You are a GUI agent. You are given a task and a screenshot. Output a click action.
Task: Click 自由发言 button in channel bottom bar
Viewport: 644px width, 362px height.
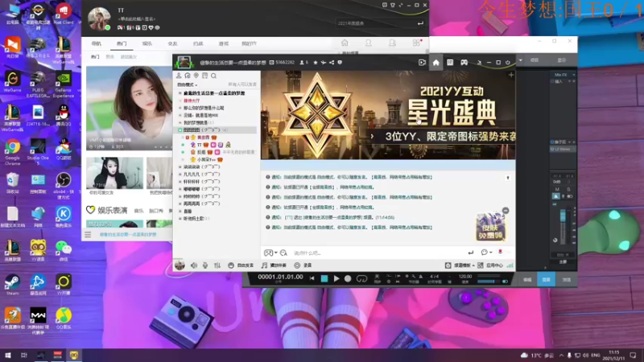(241, 265)
